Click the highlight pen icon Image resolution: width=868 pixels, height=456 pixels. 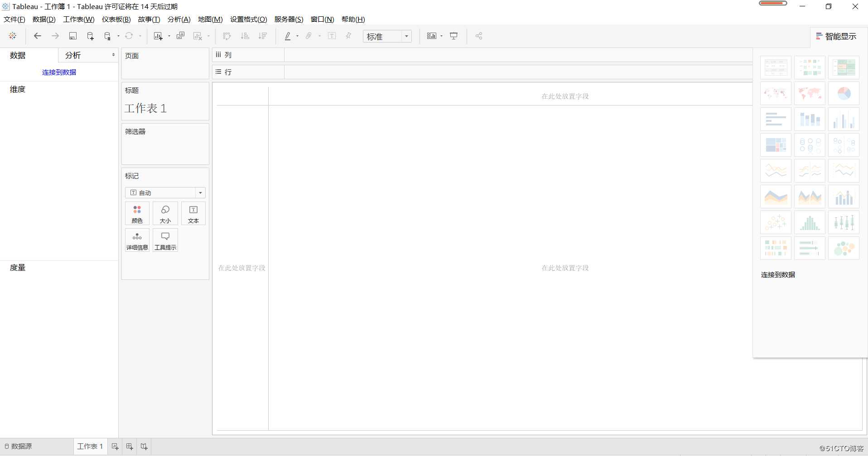[x=288, y=36]
